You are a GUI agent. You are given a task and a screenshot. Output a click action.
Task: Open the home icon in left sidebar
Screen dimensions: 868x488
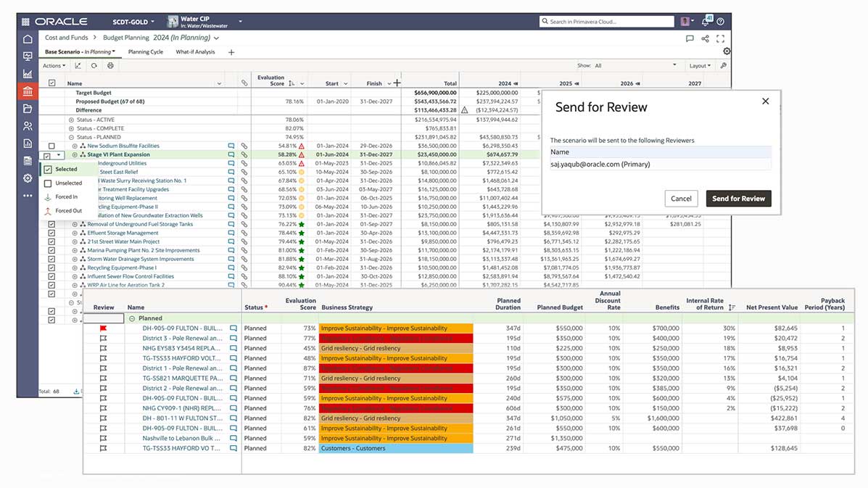[28, 39]
